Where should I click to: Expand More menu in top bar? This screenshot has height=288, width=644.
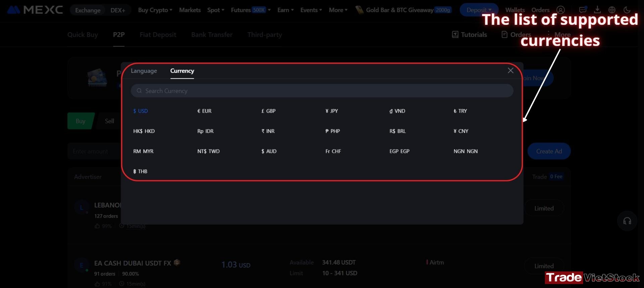click(x=338, y=10)
